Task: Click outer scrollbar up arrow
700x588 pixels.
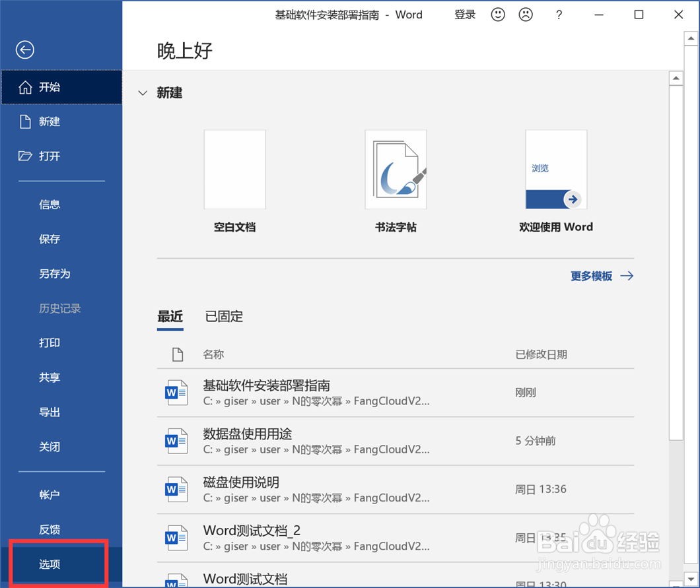Action: 691,38
